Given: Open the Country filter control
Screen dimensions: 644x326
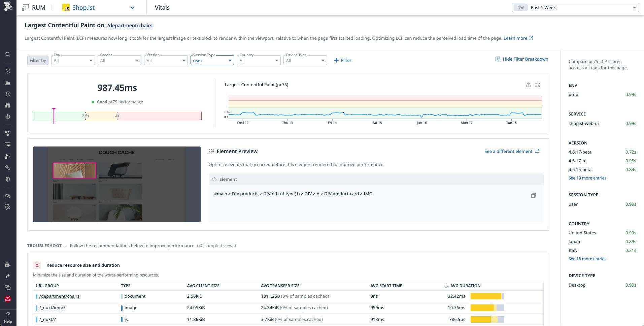Looking at the screenshot, I should click(259, 60).
